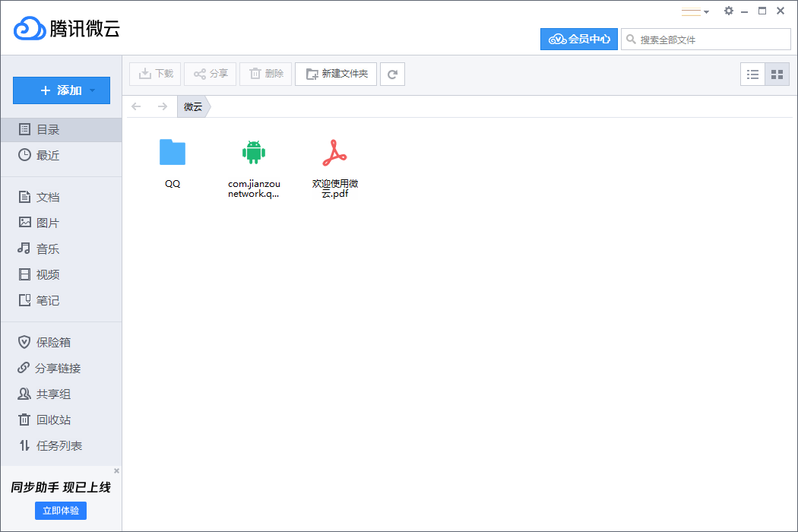
Task: Open 会员中心 member center
Action: [x=578, y=40]
